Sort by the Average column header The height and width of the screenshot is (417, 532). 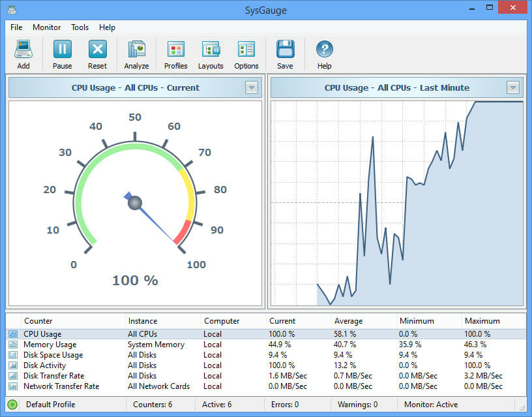coord(364,321)
